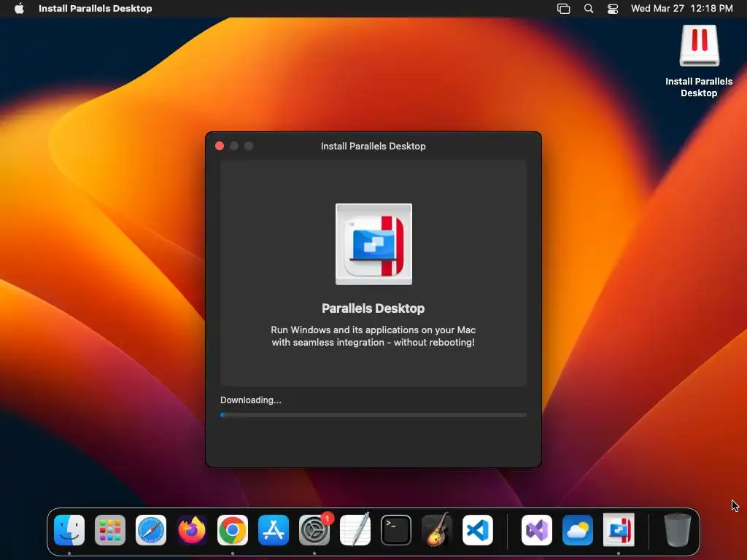Open App Store from the Dock
This screenshot has width=747, height=560.
coord(274,530)
